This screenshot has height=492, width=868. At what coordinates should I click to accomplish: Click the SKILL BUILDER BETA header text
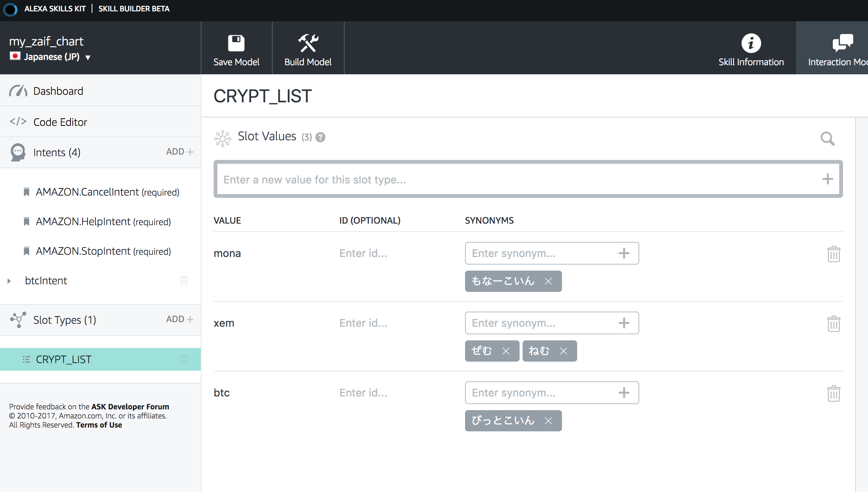134,9
